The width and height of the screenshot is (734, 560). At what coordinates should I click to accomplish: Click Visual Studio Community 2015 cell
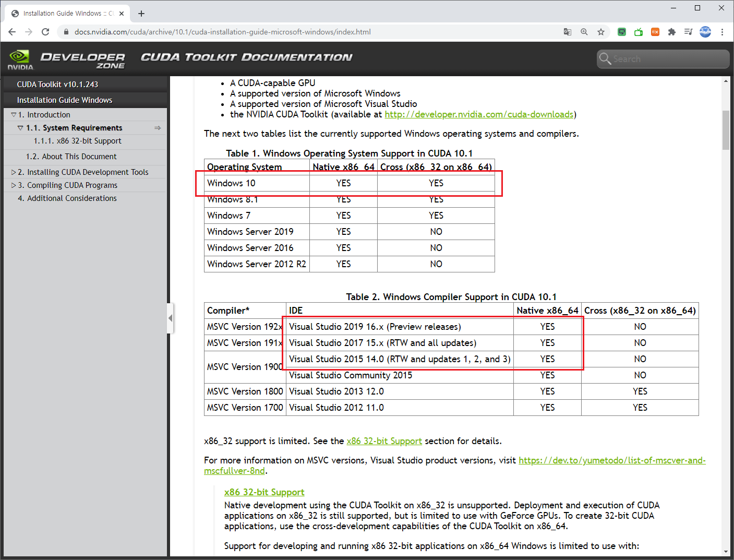click(400, 375)
